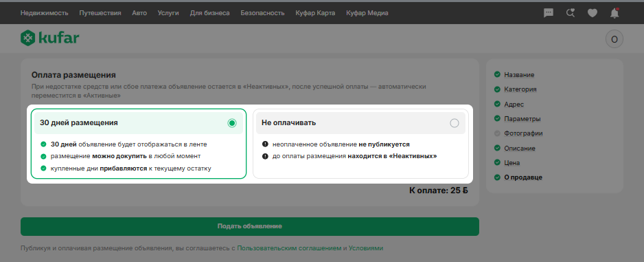The image size is (644, 262).
Task: Open the Пользовательским соглашением link
Action: tap(289, 248)
